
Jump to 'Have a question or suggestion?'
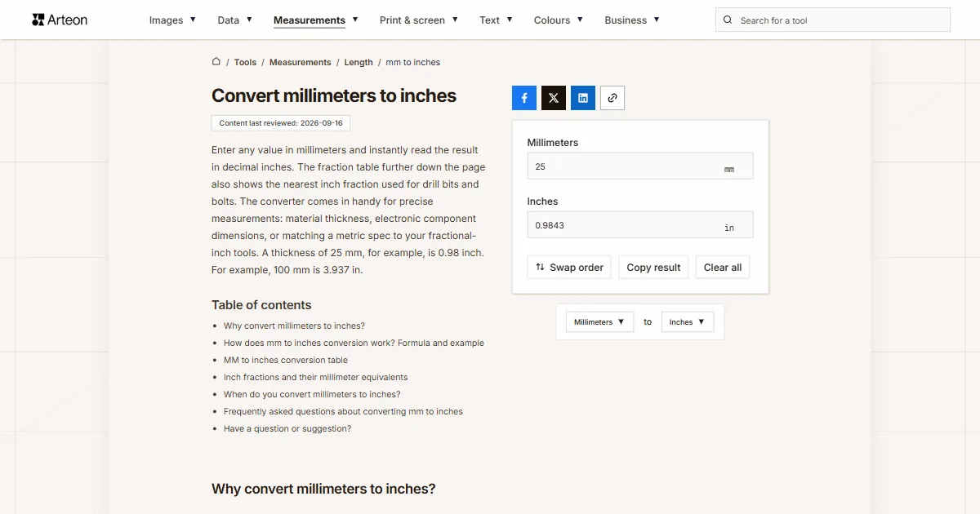[x=287, y=428]
